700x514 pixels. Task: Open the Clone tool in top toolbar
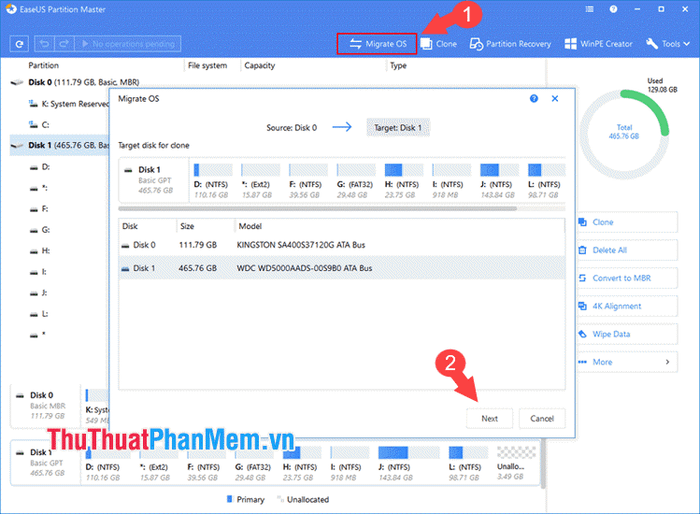439,44
